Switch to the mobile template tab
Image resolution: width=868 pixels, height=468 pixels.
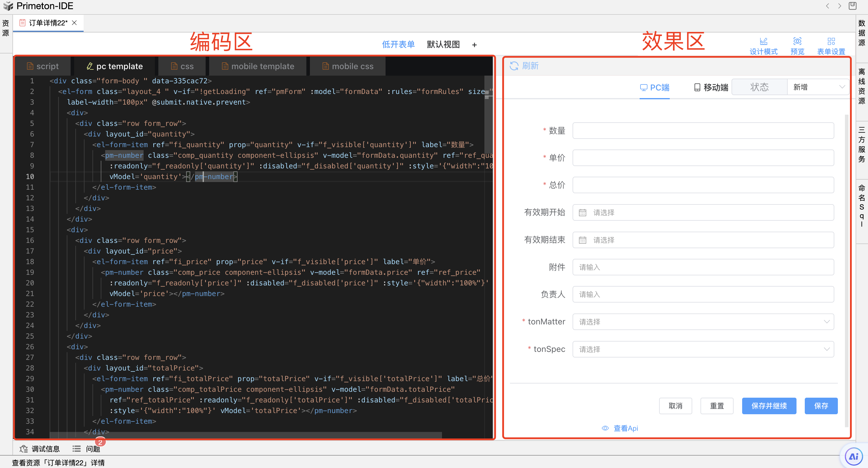(x=257, y=66)
